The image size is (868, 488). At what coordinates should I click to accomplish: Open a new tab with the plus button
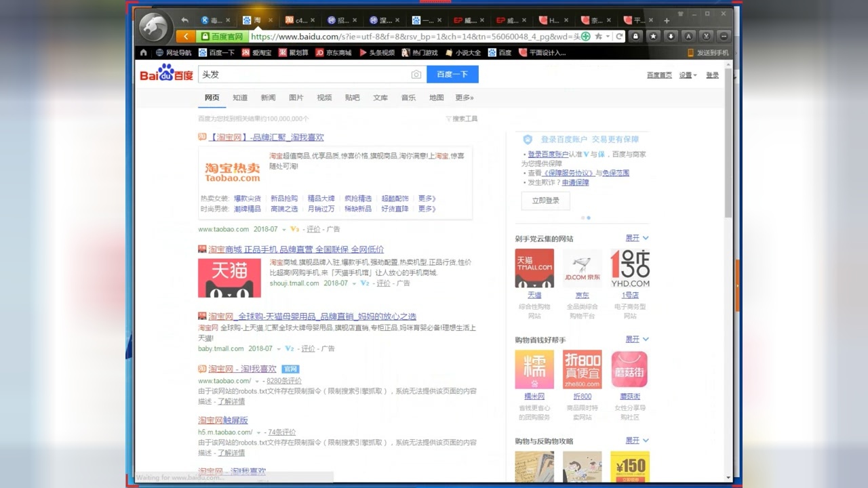point(667,20)
